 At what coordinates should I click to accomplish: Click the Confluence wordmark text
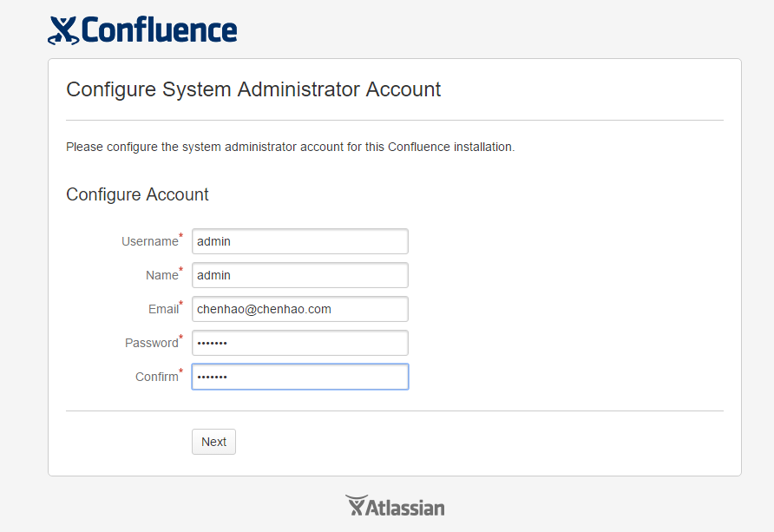point(159,30)
